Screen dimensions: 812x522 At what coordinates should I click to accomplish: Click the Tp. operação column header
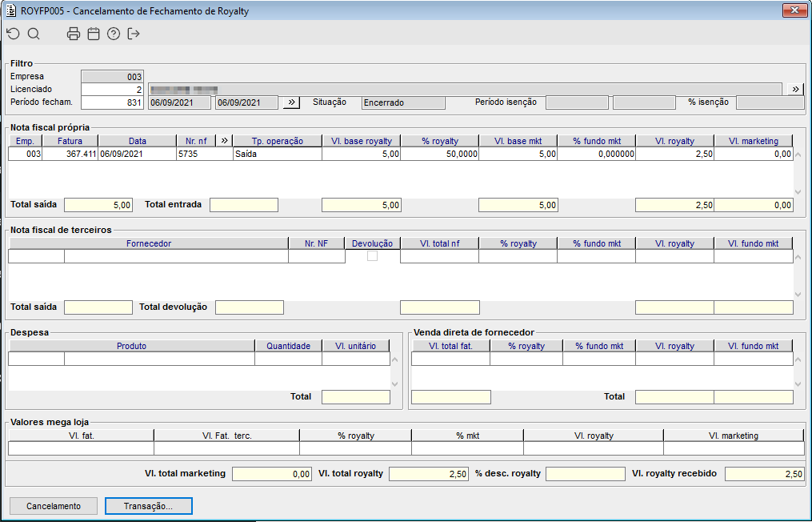[277, 141]
